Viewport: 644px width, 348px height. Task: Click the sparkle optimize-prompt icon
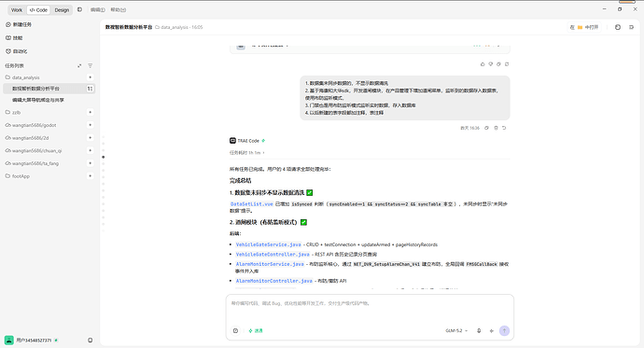[492, 331]
